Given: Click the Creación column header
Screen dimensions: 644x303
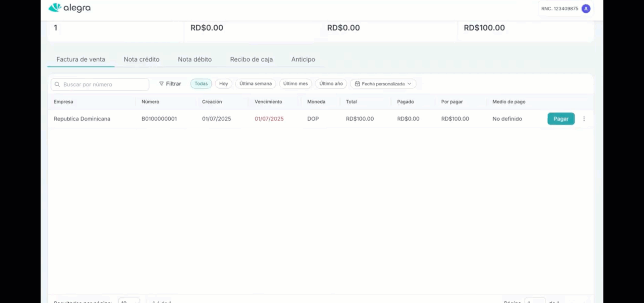Looking at the screenshot, I should [212, 102].
